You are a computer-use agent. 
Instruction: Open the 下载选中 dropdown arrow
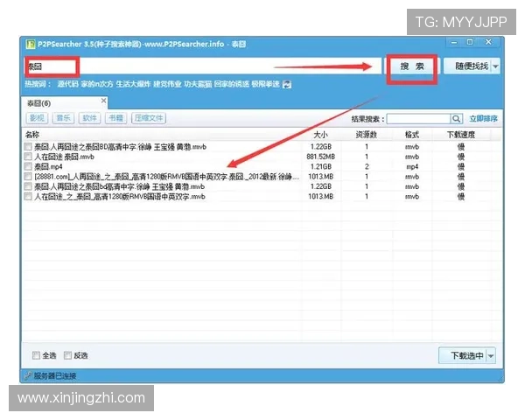490,355
